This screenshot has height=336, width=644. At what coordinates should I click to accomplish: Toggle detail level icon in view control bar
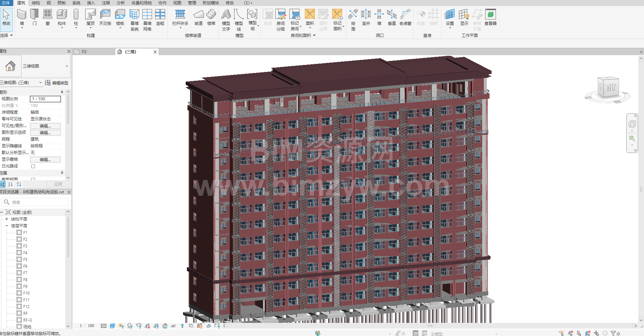click(x=104, y=326)
